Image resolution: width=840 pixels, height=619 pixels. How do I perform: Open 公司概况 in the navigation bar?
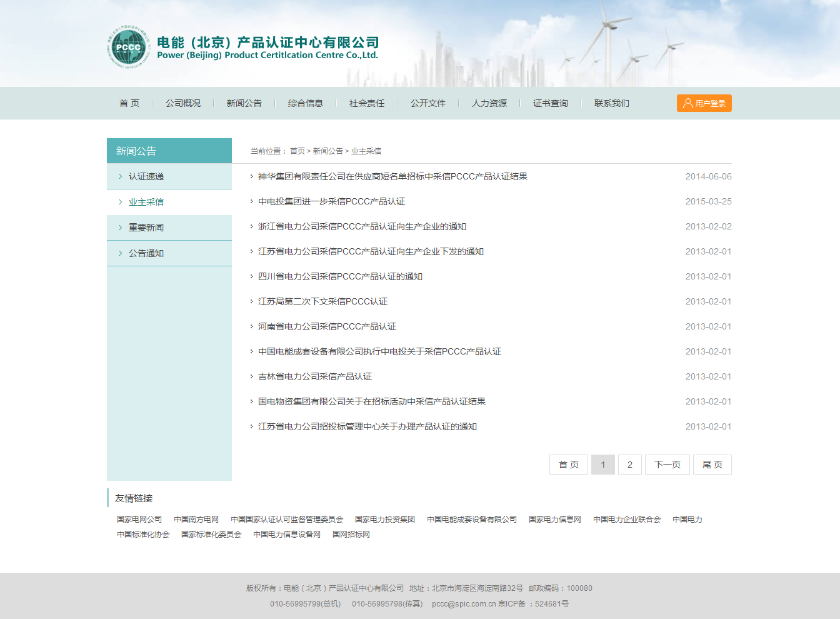pos(183,103)
